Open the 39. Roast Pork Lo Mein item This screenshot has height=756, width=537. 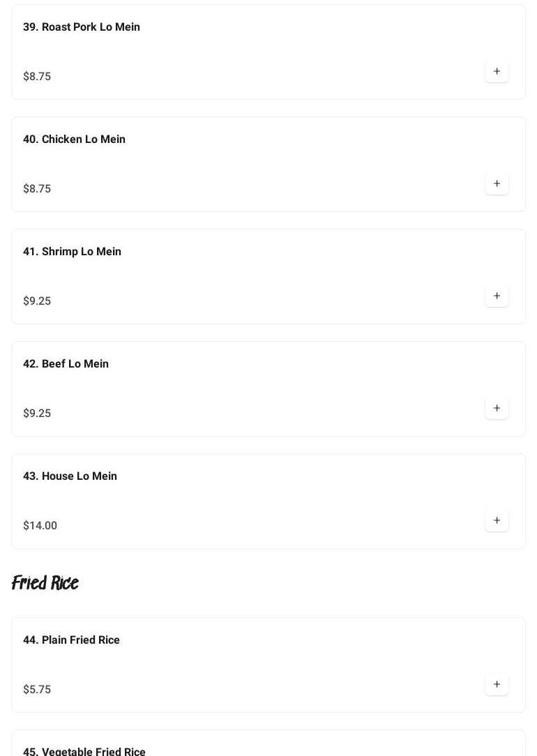(268, 52)
